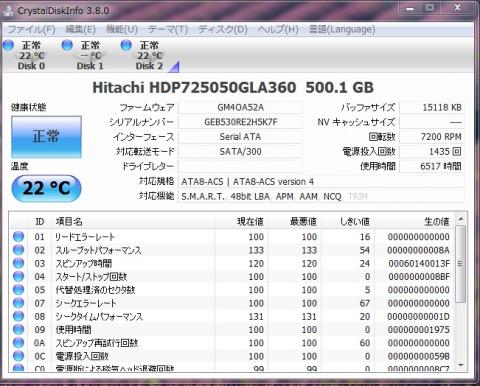Open the ディスク(D) menu
This screenshot has width=480, height=386.
pyautogui.click(x=222, y=30)
